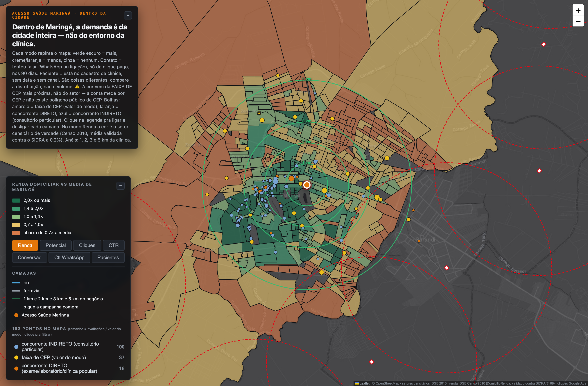Viewport: 588px width, 386px height.
Task: Click the 5 km ring label
Action: point(307,79)
